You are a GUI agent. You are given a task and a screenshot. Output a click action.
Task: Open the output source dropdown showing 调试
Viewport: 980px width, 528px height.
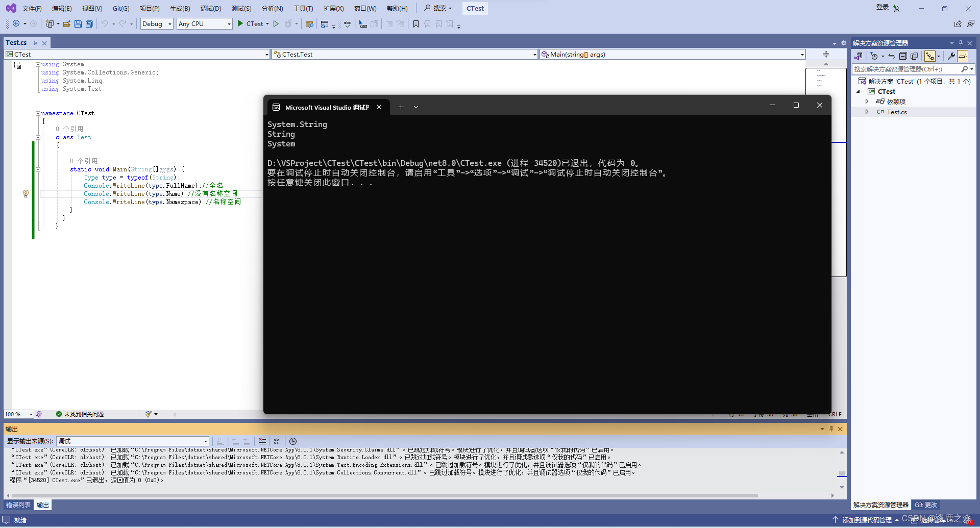pyautogui.click(x=133, y=441)
